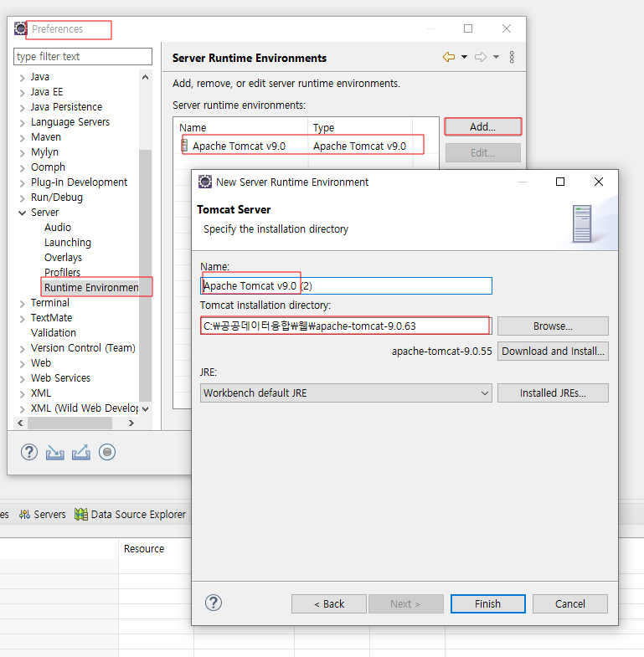This screenshot has width=644, height=657.
Task: Select Java Persistence in the preferences tree
Action: (x=66, y=107)
